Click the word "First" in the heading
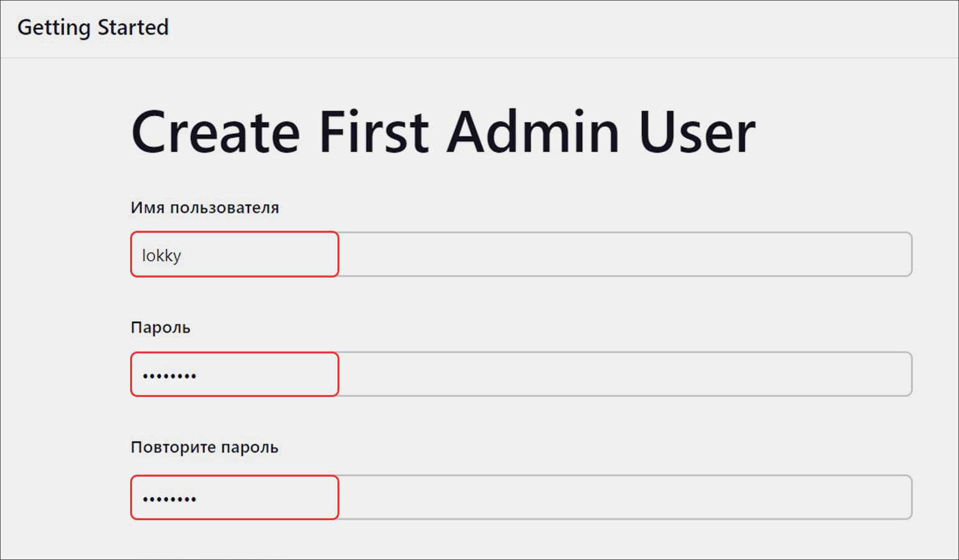Viewport: 959px width, 560px height. [x=373, y=132]
